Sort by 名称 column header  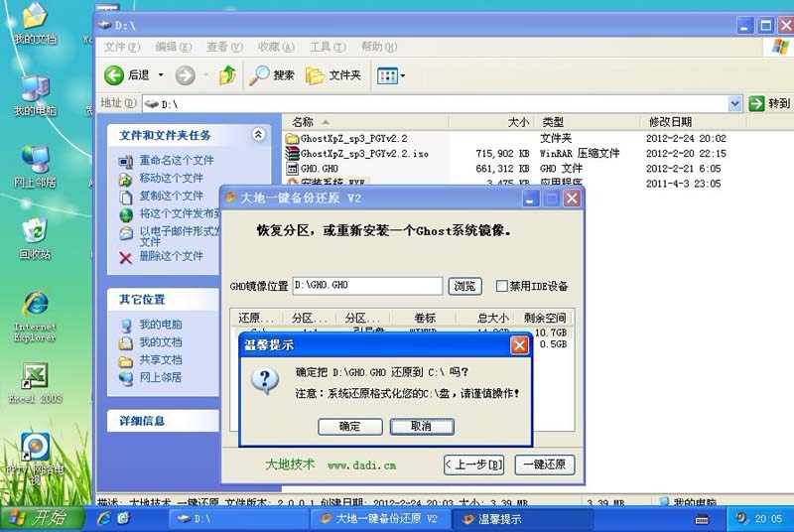pos(365,122)
